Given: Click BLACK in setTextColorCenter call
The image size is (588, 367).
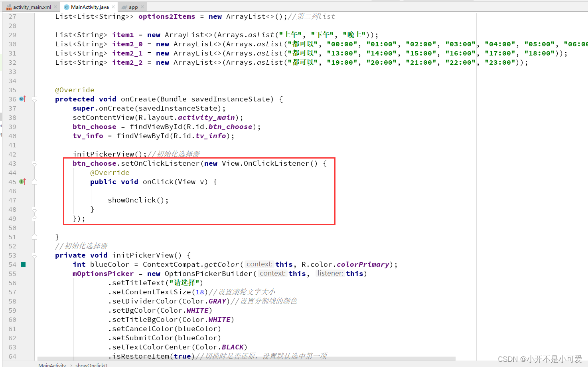Looking at the screenshot, I should pyautogui.click(x=233, y=347).
